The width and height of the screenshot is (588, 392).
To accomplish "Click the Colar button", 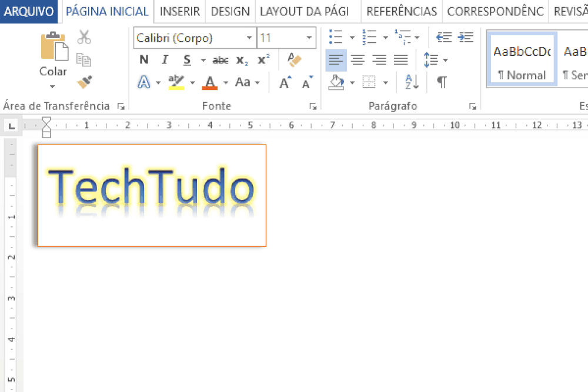I will coord(52,59).
